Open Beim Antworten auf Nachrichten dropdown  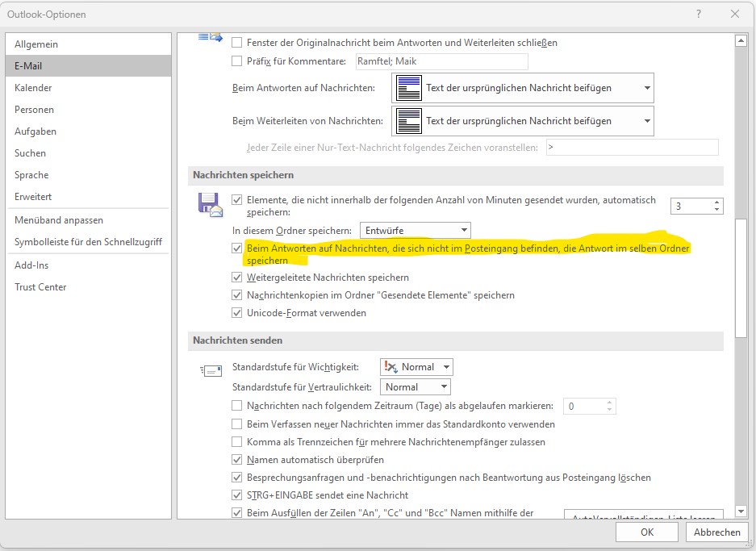(x=523, y=88)
